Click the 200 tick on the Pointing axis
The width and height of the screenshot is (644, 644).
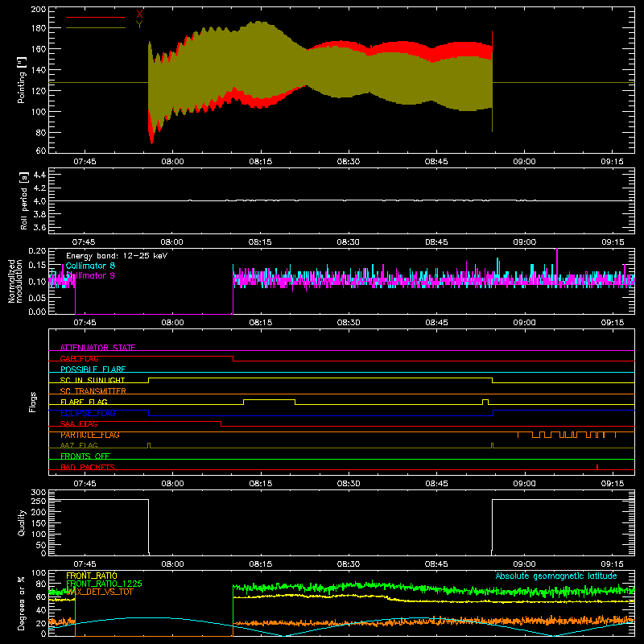coord(39,9)
